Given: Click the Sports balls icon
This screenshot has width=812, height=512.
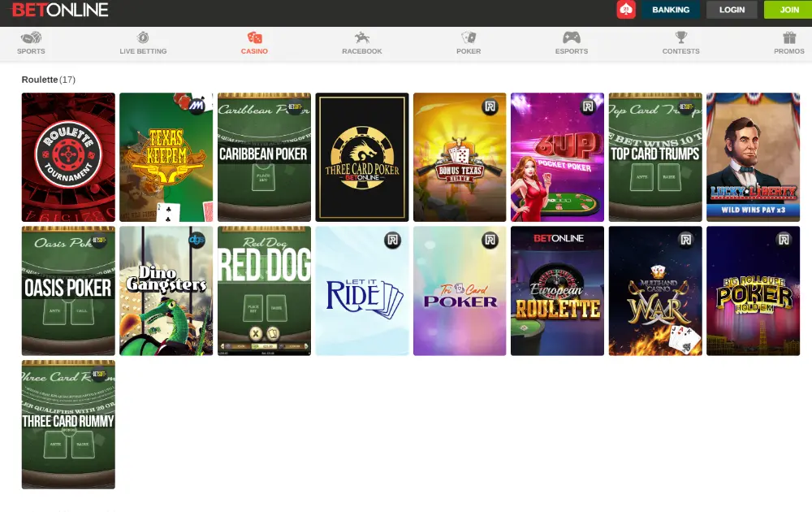Looking at the screenshot, I should point(31,37).
